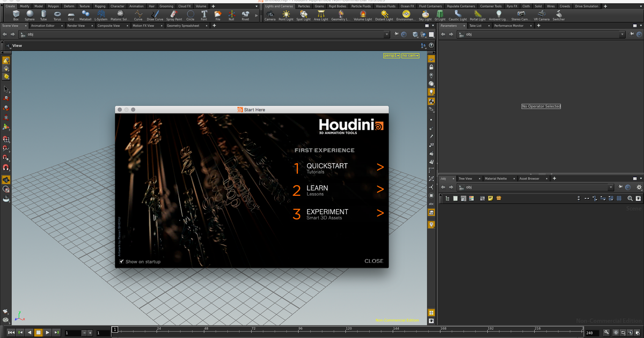Select the Metaball shelf tool
The width and height of the screenshot is (644, 338).
85,15
